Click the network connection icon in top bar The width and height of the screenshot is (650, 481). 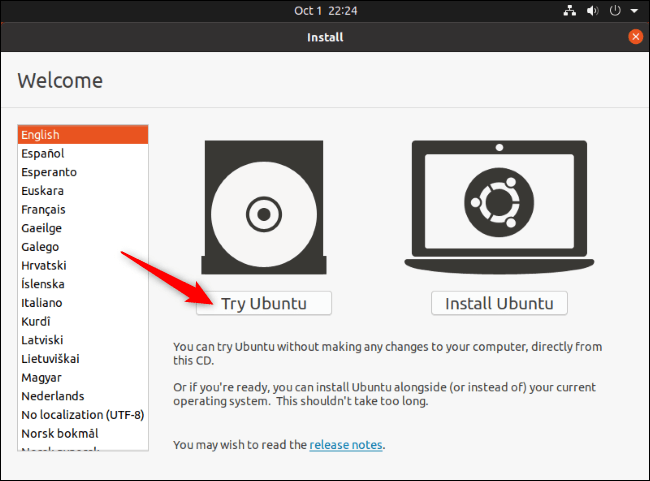570,11
